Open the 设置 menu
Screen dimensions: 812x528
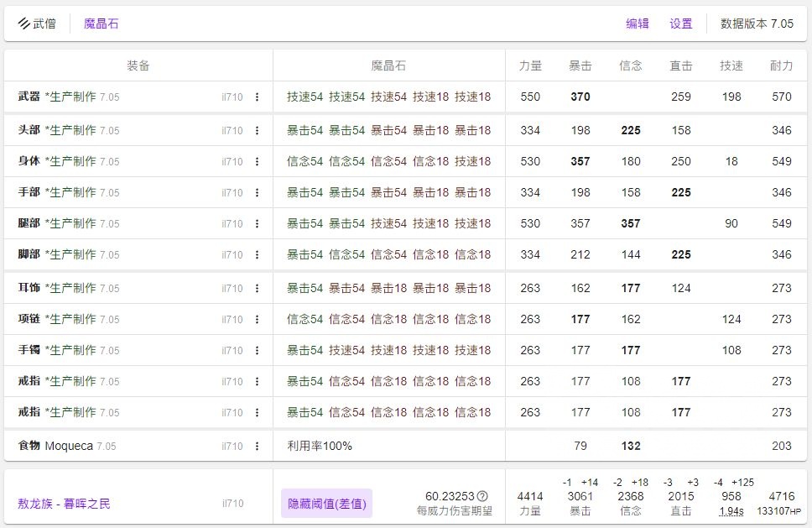pos(681,24)
